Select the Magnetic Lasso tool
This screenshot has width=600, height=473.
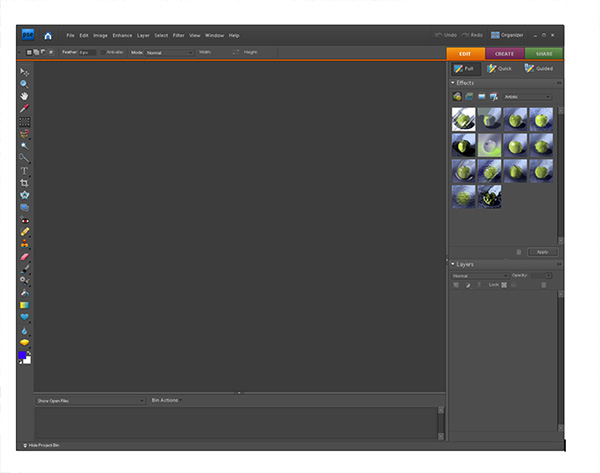(24, 134)
